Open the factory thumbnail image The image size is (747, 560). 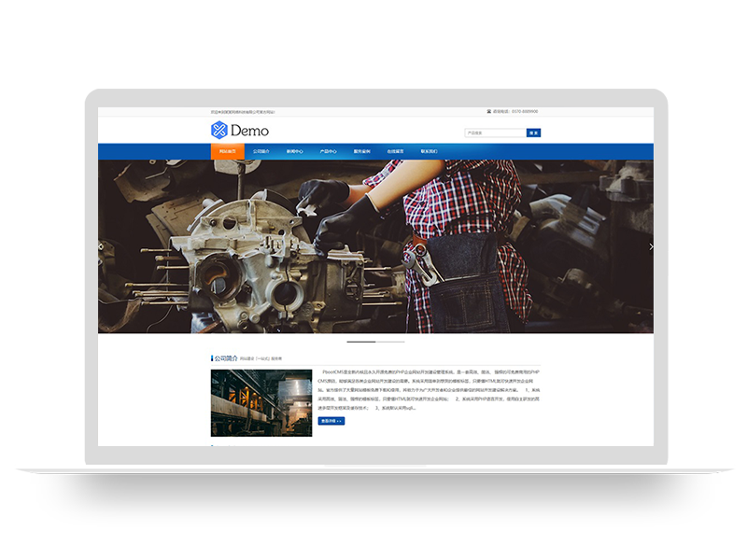pos(261,403)
